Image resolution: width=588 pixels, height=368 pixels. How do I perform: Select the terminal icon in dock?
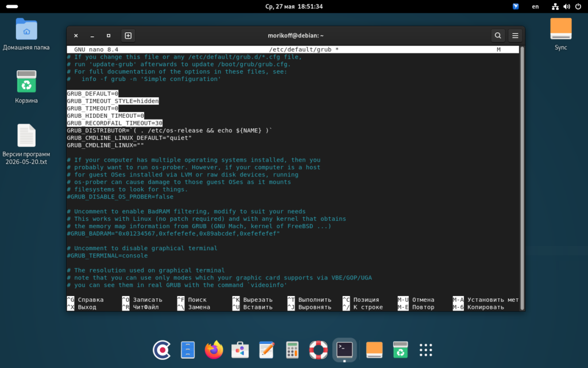click(x=345, y=350)
